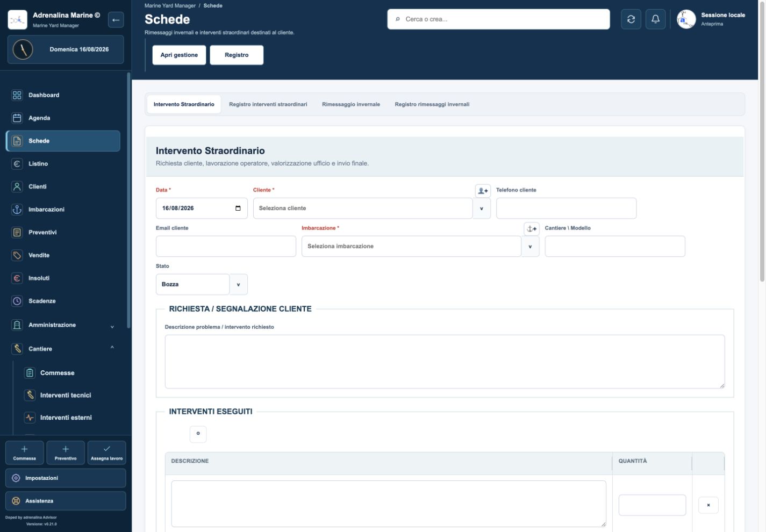Viewport: 766px width, 532px height.
Task: Click the Adrenalina Marine logo
Action: pos(18,20)
